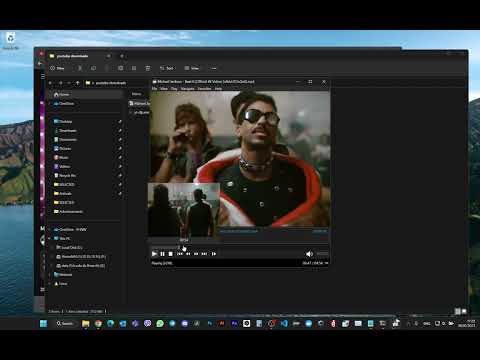Open the Navigate menu in media player

point(187,88)
